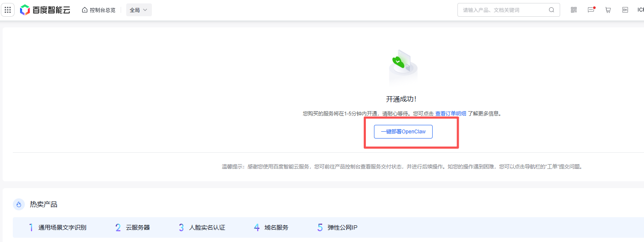Focus the product and docs search field

(503, 10)
